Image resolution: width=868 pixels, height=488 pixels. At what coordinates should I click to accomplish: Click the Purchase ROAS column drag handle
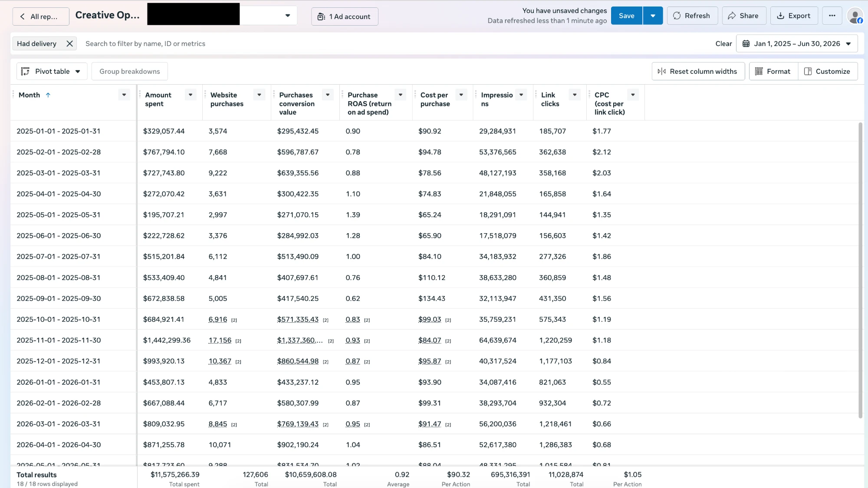coord(342,94)
